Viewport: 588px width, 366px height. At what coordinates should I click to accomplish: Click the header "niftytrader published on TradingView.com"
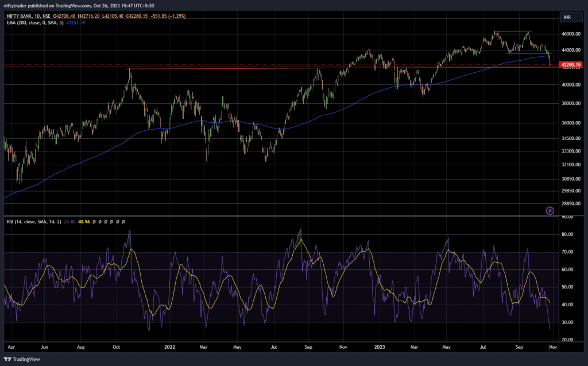click(47, 6)
